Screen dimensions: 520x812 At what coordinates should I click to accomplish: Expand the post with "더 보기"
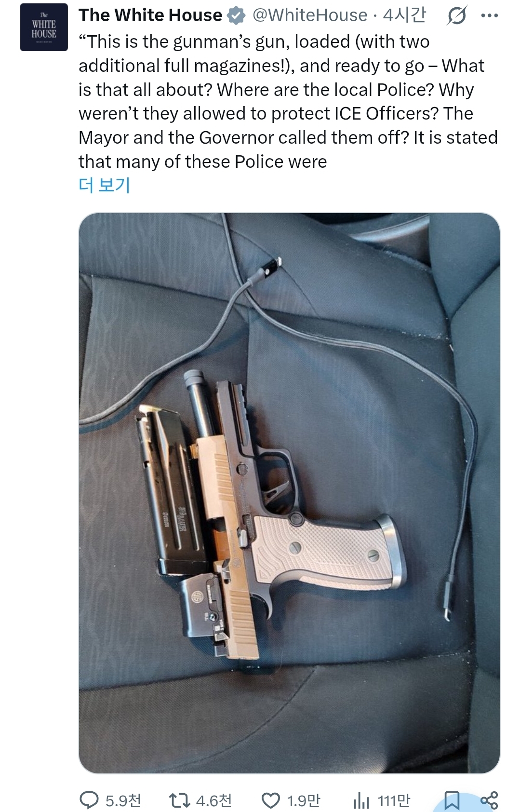pos(105,185)
